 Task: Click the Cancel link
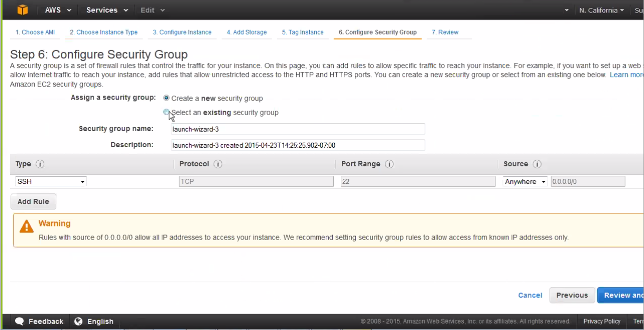(530, 295)
